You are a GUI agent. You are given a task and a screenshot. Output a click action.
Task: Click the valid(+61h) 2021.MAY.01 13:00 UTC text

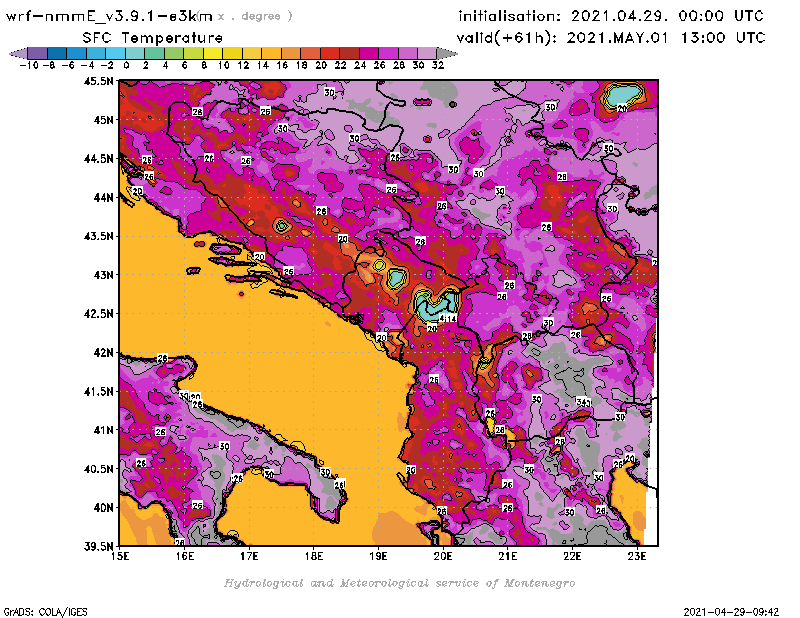611,38
